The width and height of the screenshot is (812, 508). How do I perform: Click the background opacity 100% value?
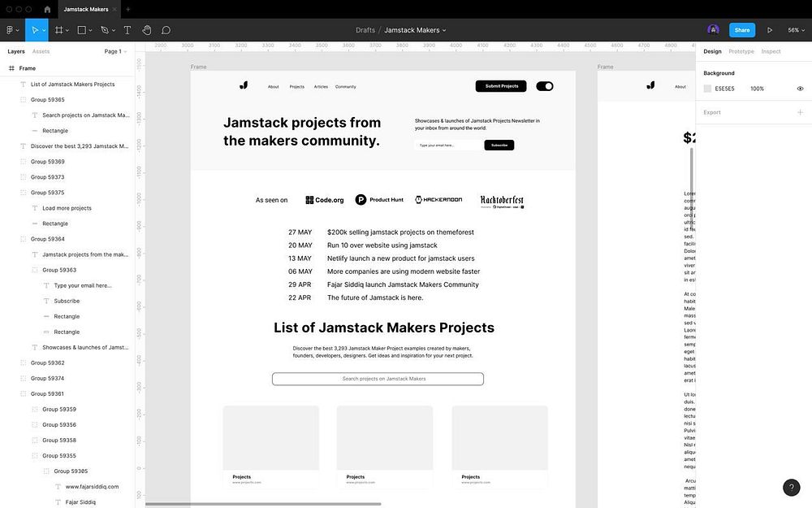[757, 89]
